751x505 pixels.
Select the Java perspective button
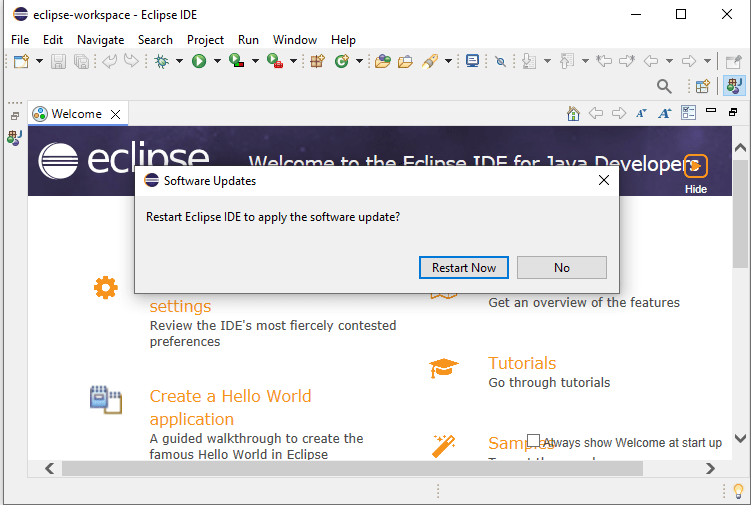point(734,86)
